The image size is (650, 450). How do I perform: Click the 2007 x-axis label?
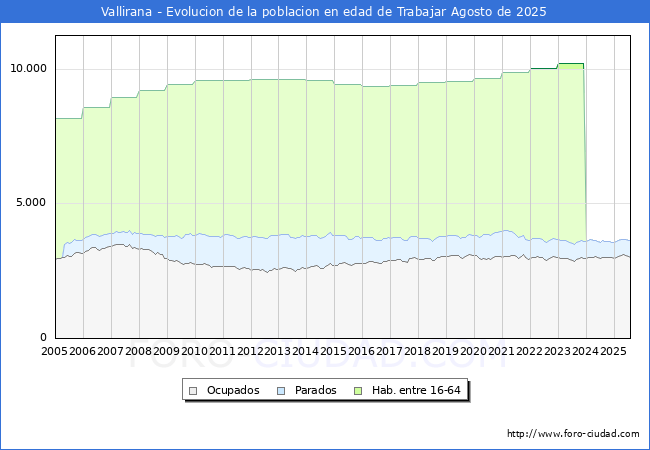110,351
